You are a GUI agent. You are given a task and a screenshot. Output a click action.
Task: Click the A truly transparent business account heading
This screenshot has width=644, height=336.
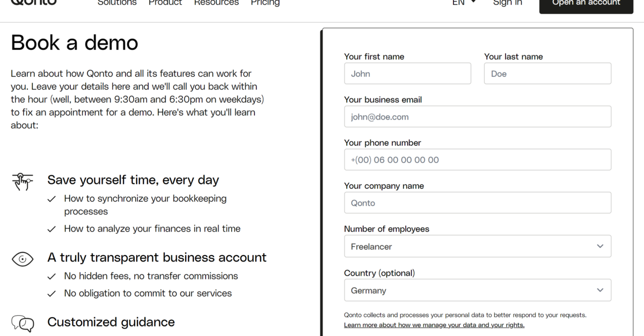click(157, 258)
